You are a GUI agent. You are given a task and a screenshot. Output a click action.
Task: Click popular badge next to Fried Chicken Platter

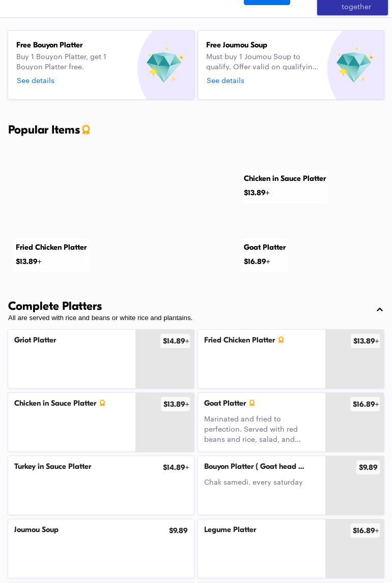click(x=281, y=340)
